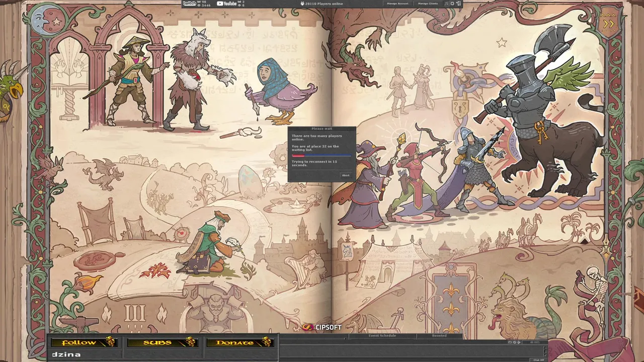This screenshot has width=644, height=362.
Task: Abort the waiting list reconnect dialog
Action: tap(346, 175)
